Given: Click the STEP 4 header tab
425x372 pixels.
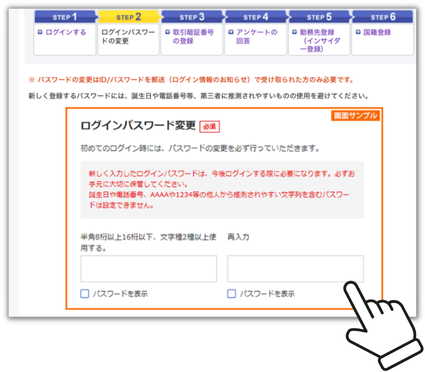Looking at the screenshot, I should point(256,17).
